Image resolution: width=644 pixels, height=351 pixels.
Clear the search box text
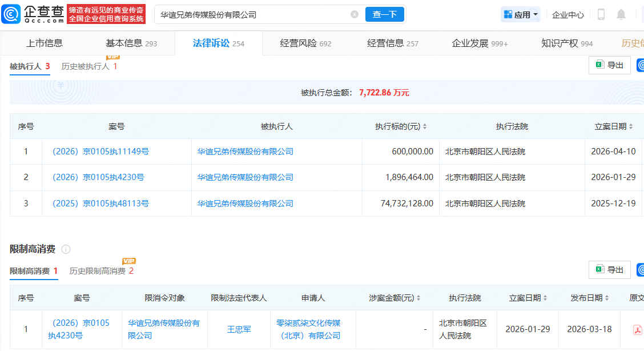click(355, 15)
